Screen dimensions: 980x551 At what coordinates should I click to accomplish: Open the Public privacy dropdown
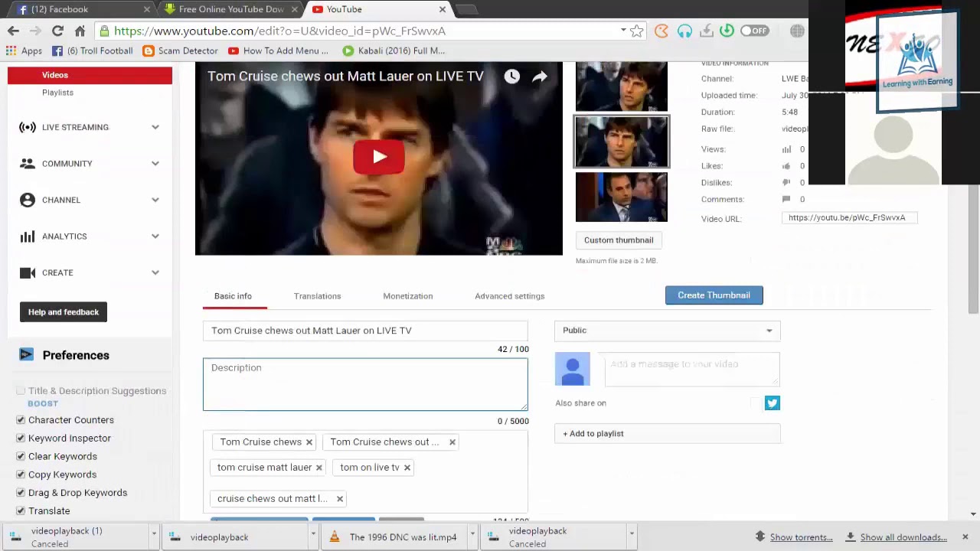point(667,331)
